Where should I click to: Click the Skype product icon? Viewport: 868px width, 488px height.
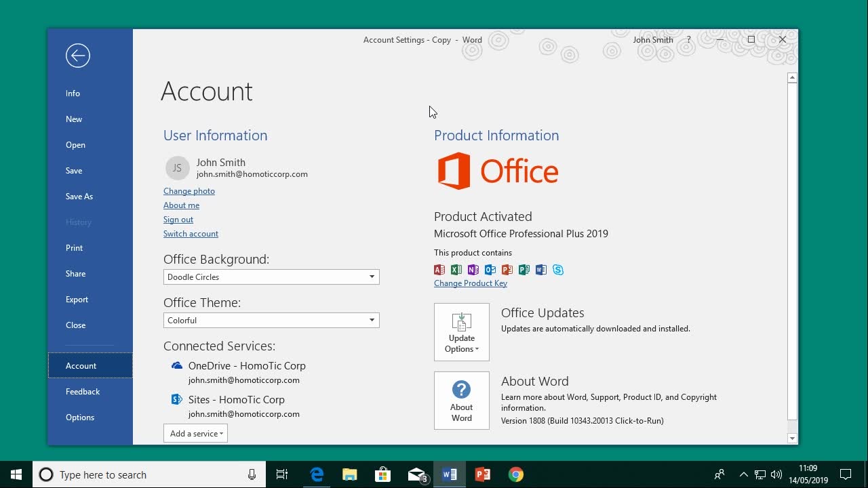point(558,270)
